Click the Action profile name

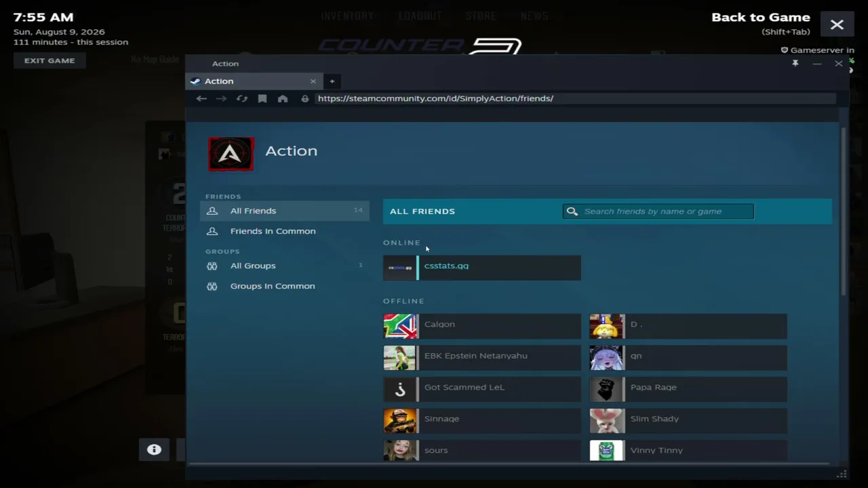click(x=291, y=151)
